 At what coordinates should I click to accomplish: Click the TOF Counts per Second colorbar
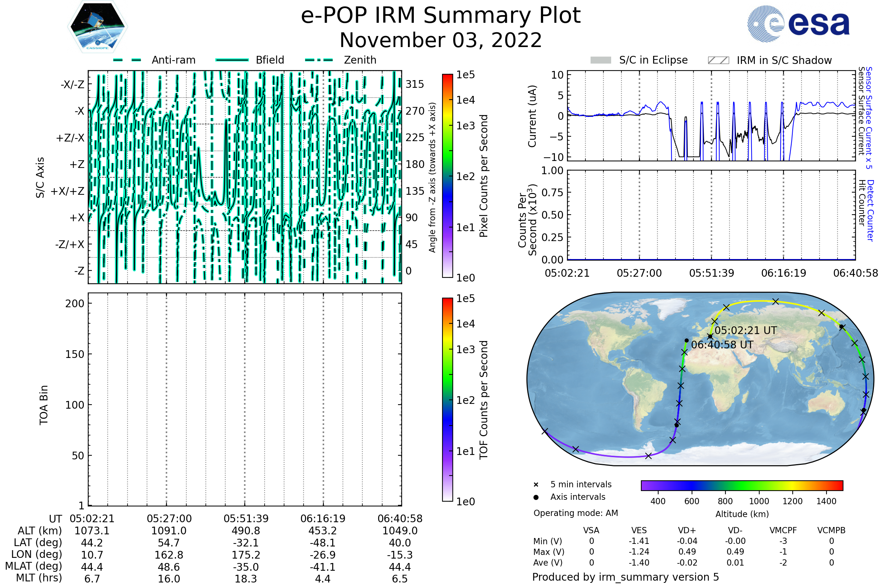click(447, 399)
